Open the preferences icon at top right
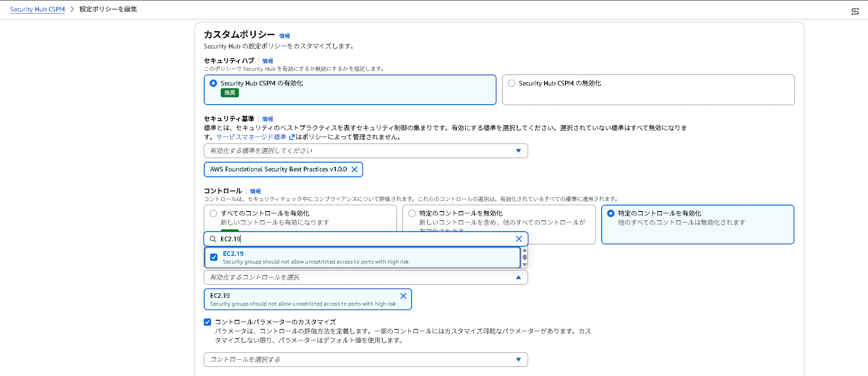 pos(855,11)
